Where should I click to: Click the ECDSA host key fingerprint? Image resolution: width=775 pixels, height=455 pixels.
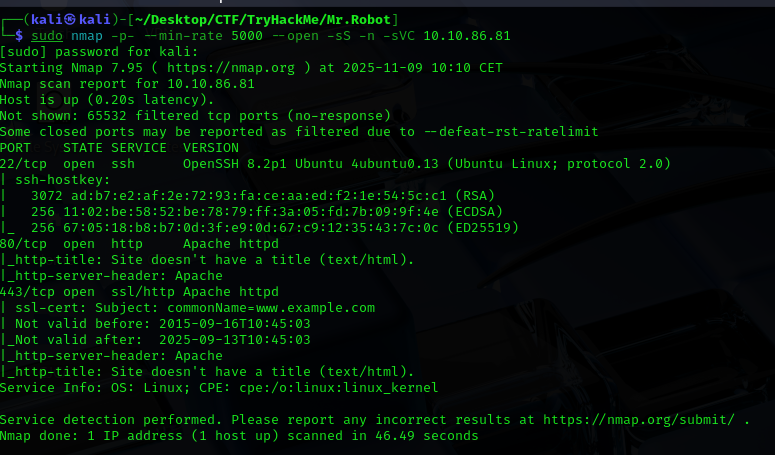(x=260, y=211)
